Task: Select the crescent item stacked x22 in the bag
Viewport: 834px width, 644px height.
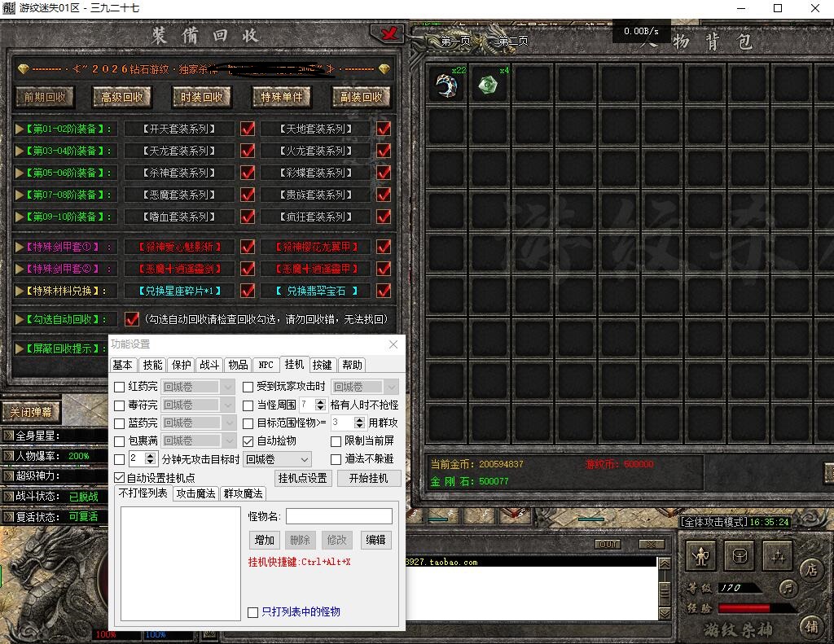Action: coord(447,85)
